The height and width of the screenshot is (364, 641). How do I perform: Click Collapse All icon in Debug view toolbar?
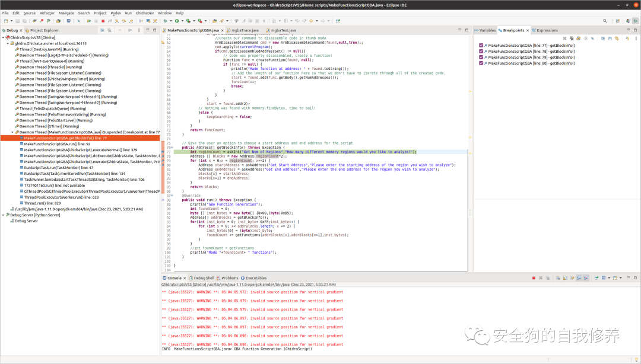tap(102, 30)
